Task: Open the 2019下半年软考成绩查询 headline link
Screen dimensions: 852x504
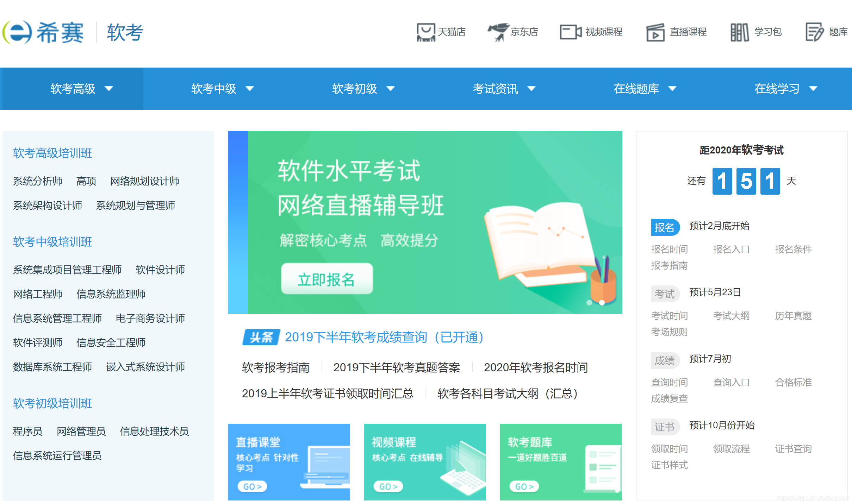Action: 384,337
